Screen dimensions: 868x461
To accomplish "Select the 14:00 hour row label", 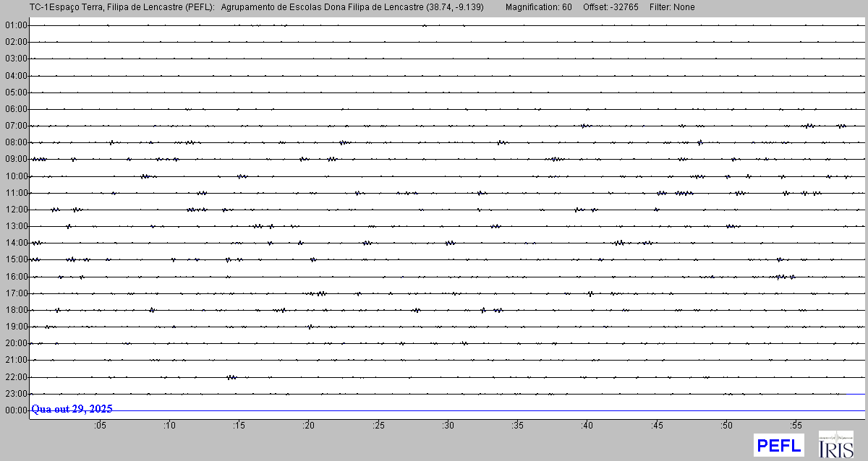I will point(16,243).
